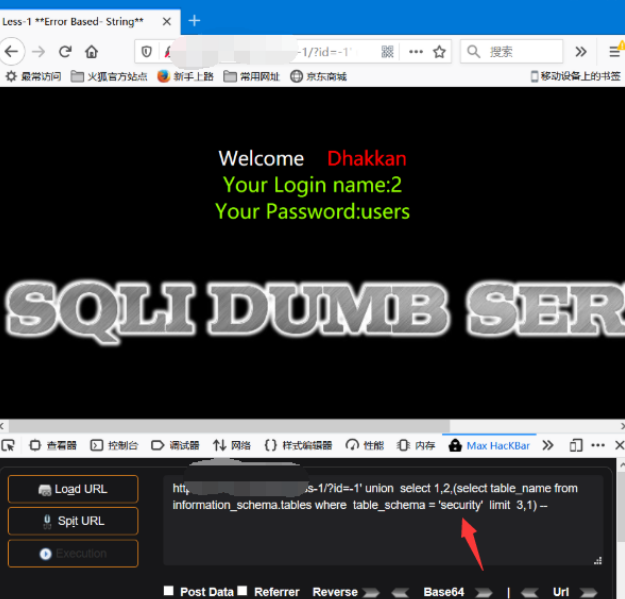Screen dimensions: 625x599
Task: Click the 'Your Password:users' text
Action: coord(312,211)
